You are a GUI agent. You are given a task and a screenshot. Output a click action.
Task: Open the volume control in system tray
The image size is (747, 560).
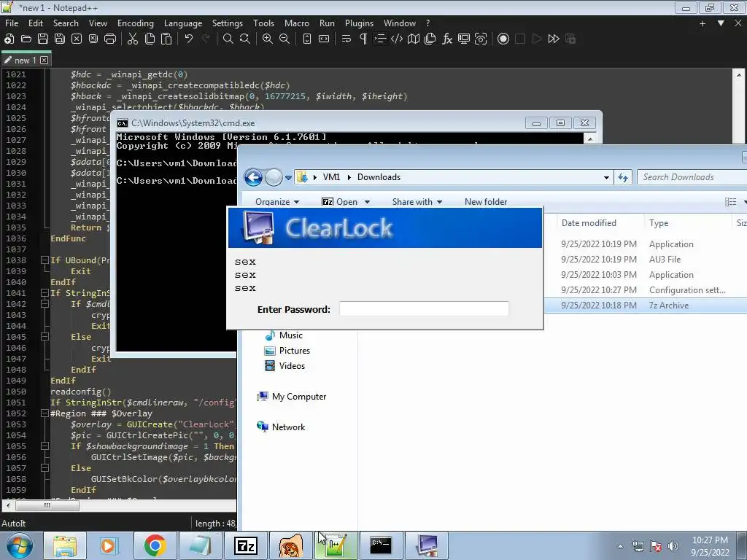pyautogui.click(x=673, y=546)
